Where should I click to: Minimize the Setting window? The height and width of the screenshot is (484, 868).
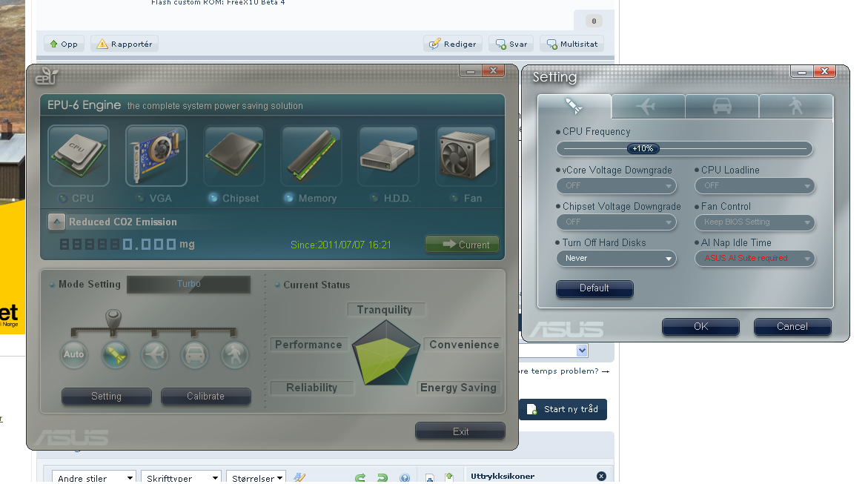click(801, 71)
